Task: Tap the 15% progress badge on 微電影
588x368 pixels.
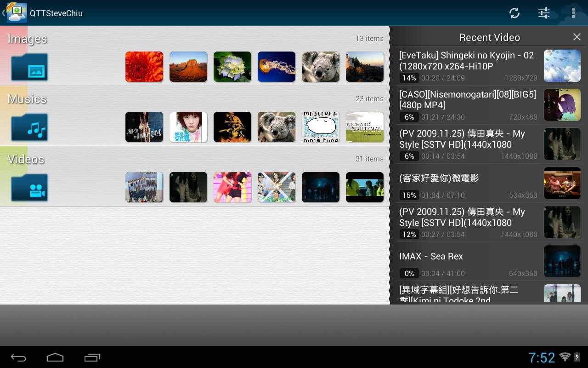Action: tap(409, 195)
